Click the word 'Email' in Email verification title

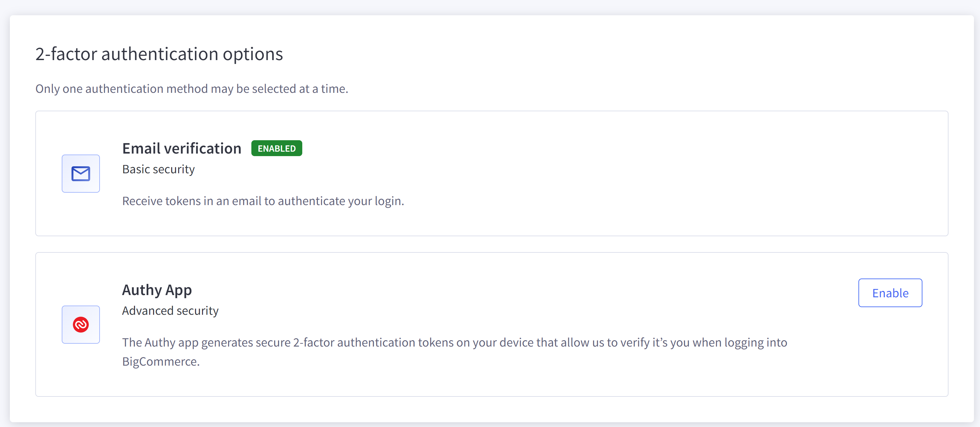141,148
